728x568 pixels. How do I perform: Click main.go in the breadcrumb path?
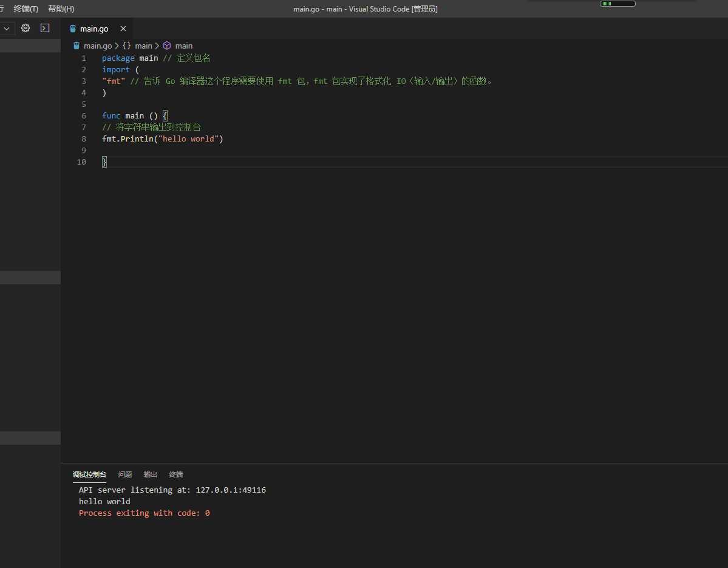tap(98, 46)
